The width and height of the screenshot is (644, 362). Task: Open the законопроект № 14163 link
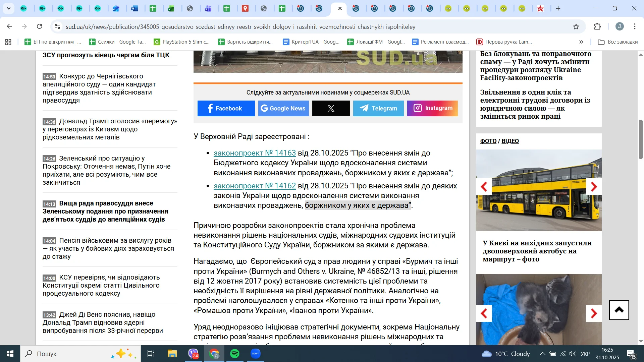pyautogui.click(x=254, y=153)
